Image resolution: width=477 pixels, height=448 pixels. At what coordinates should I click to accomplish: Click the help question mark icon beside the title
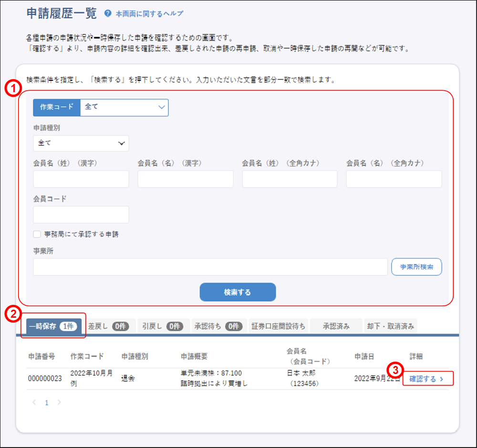(x=107, y=13)
